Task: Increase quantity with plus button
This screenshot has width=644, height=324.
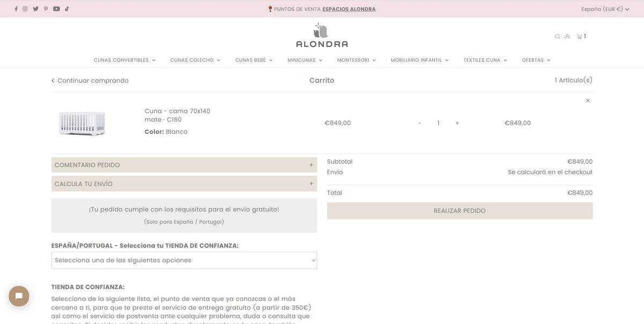Action: 457,123
